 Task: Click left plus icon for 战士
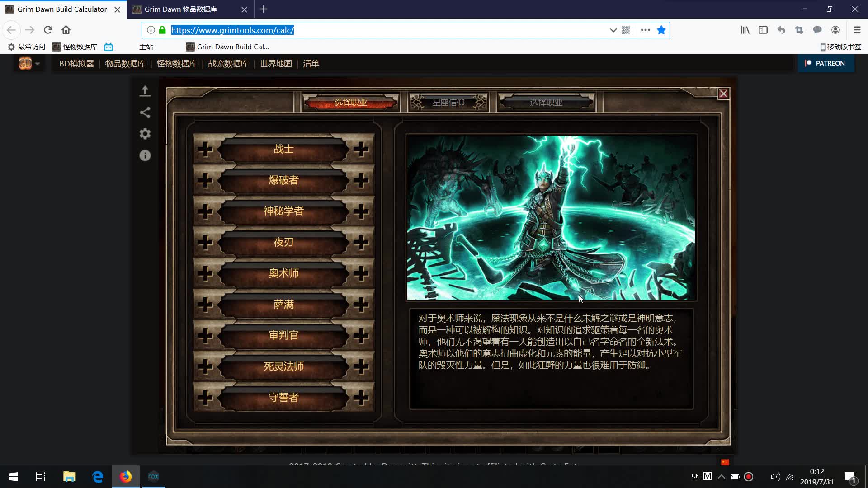[205, 149]
